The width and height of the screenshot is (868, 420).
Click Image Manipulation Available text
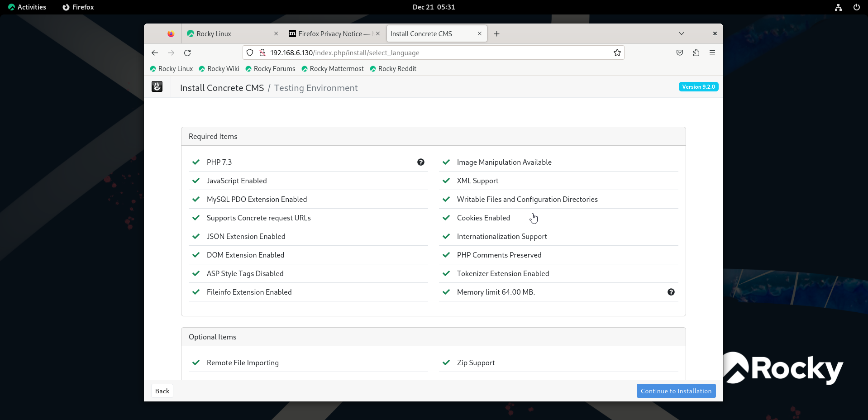pos(504,162)
